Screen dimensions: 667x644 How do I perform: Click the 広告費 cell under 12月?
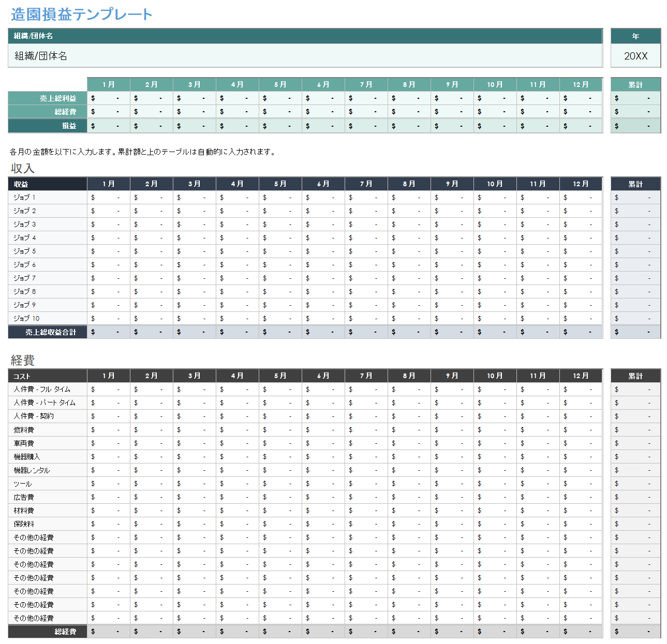click(x=581, y=497)
